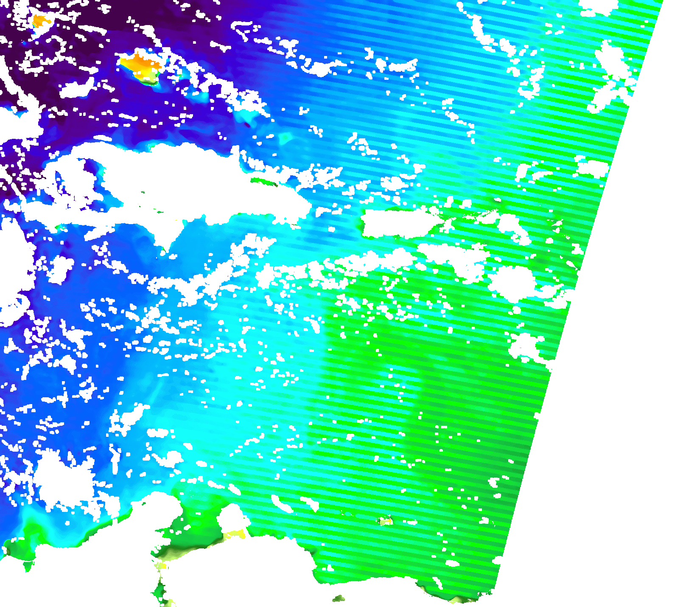Click the large orange-yellow patch in purple water
Image resolution: width=700 pixels, height=607 pixels.
(x=140, y=65)
